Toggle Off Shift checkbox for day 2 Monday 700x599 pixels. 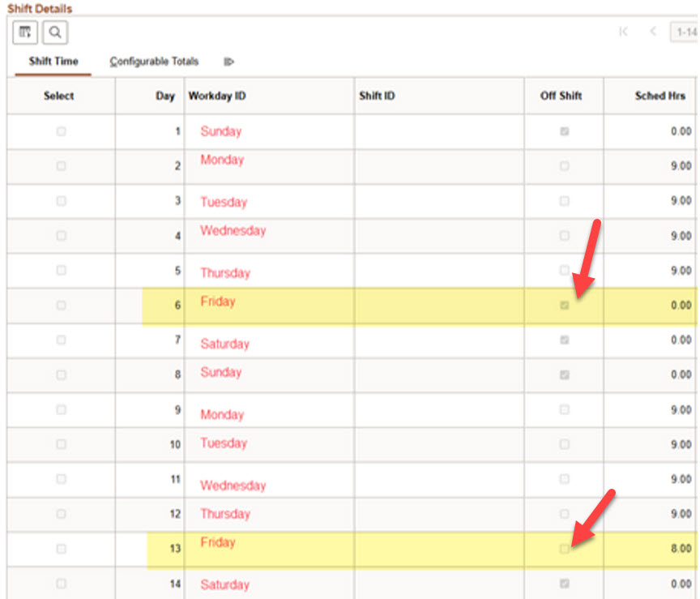pyautogui.click(x=564, y=166)
